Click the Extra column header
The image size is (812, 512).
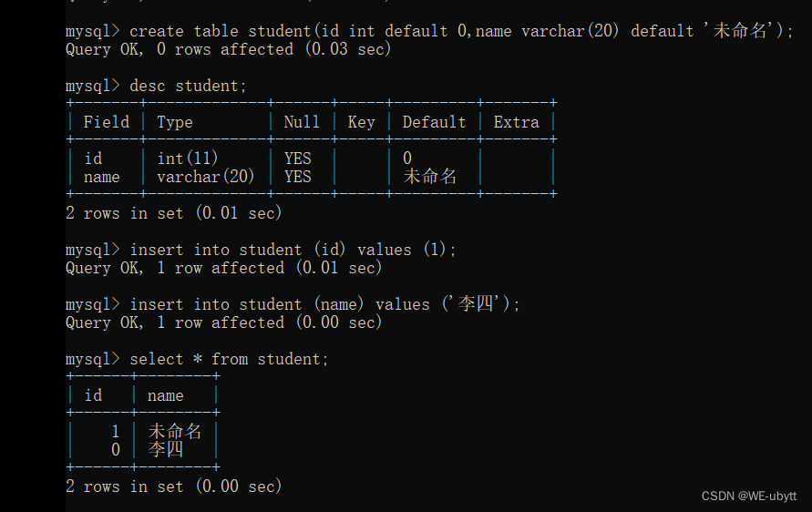(x=516, y=122)
